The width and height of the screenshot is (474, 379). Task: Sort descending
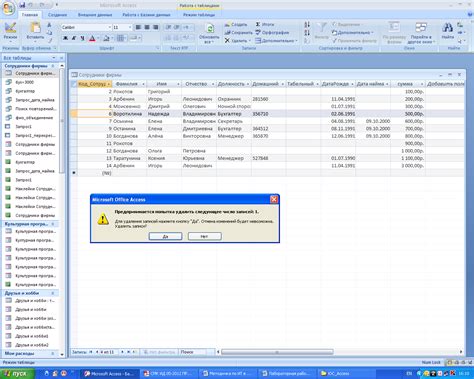(x=307, y=33)
